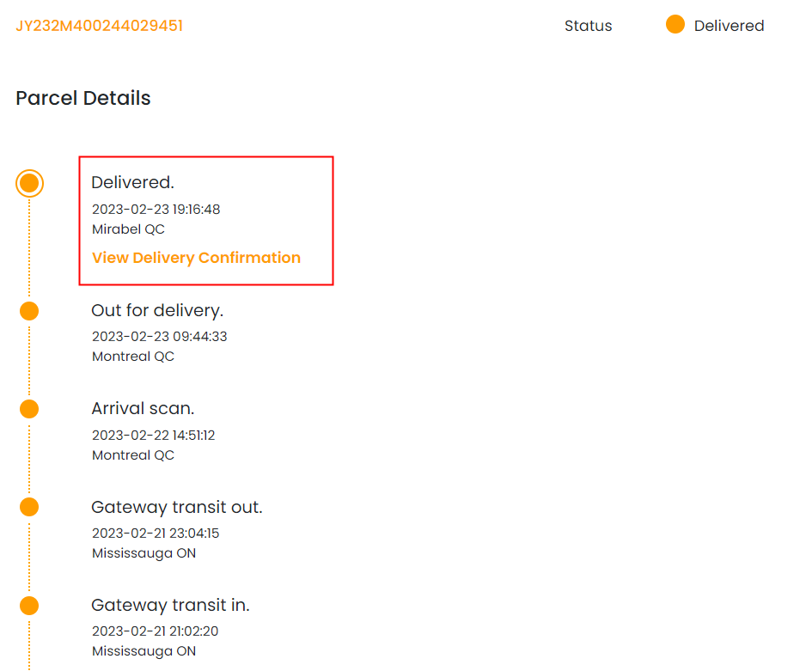The width and height of the screenshot is (812, 671).
Task: Select the Delivered timeline marker circle
Action: pyautogui.click(x=30, y=183)
